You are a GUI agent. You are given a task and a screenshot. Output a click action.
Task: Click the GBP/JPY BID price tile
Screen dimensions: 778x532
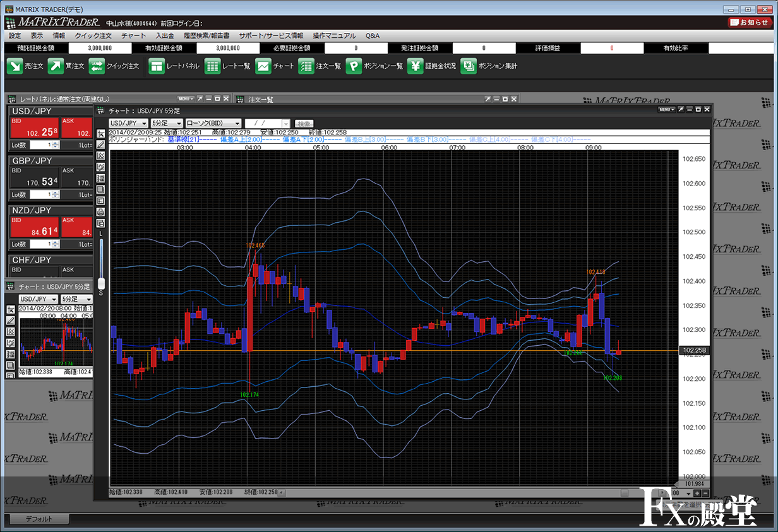pyautogui.click(x=35, y=178)
